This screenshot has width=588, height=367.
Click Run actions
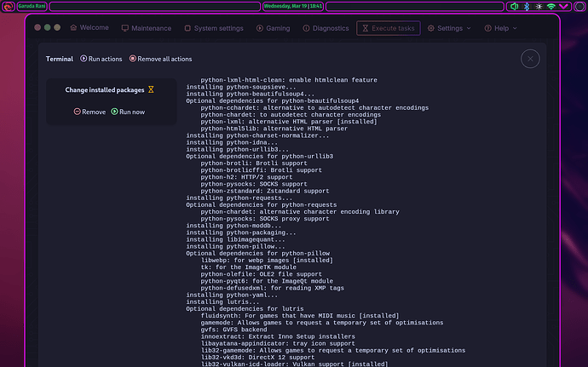[x=101, y=59]
